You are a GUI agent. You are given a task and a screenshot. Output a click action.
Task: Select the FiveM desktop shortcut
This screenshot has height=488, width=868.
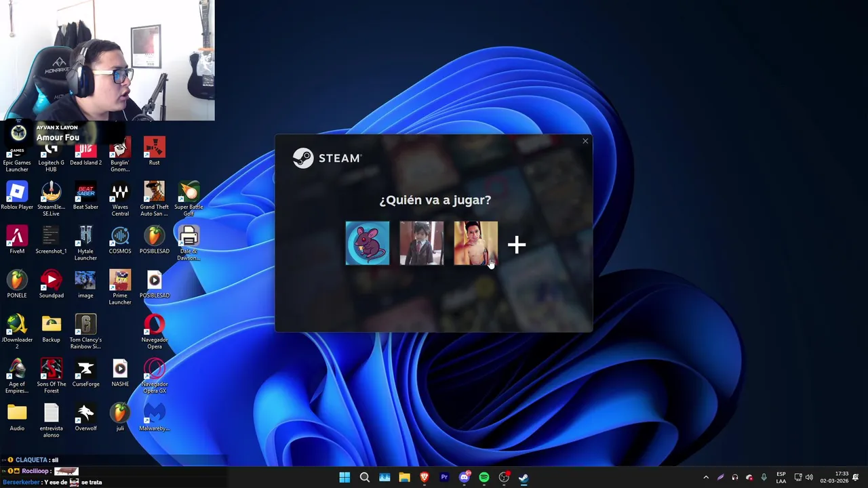point(17,240)
